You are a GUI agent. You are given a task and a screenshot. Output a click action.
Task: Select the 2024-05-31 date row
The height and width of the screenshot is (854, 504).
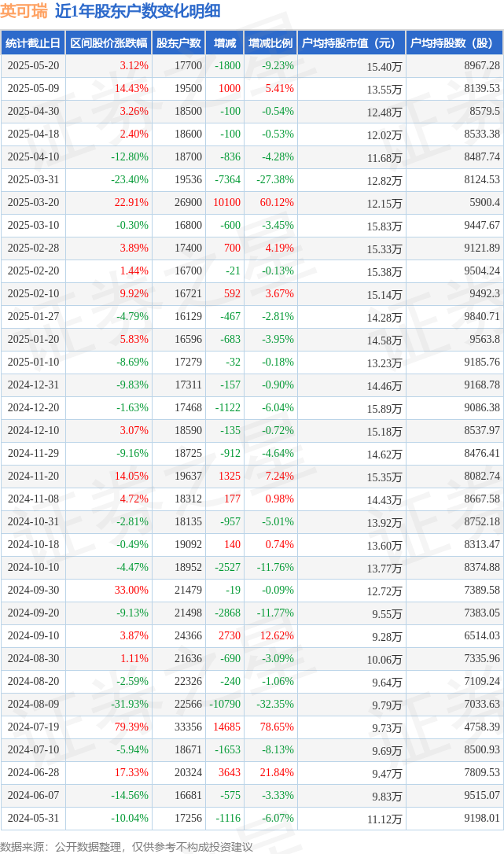tap(252, 818)
